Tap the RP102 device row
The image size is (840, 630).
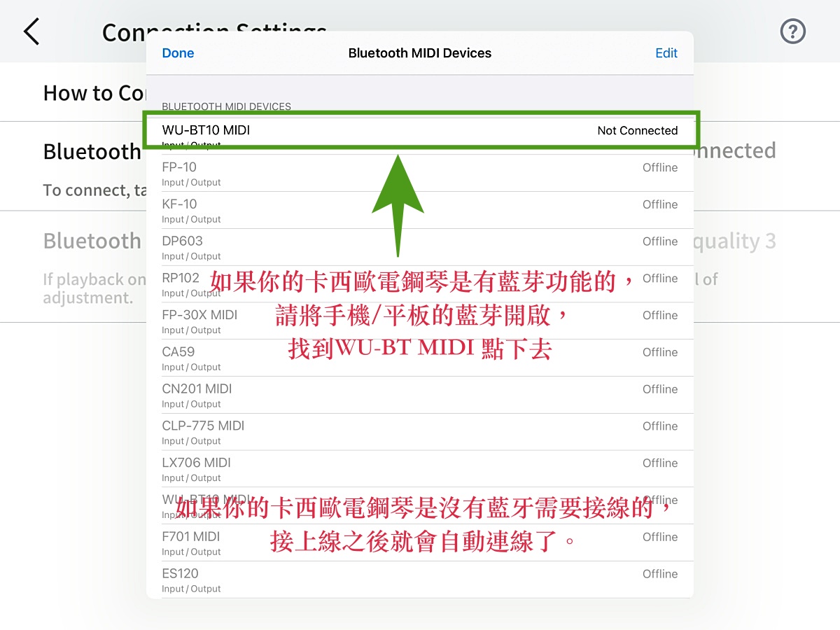coord(181,279)
